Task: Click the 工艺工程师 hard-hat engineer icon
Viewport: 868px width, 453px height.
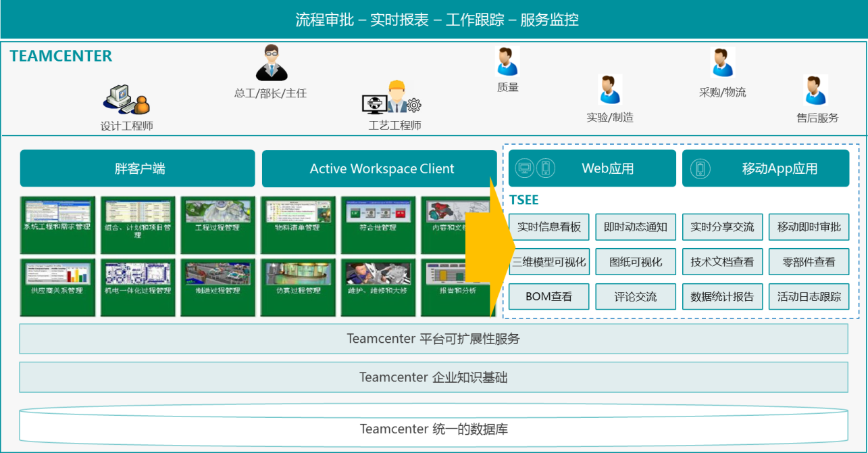Action: pos(392,97)
